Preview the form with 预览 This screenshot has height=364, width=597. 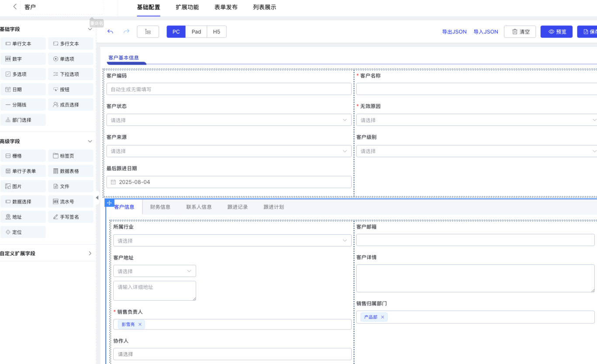556,31
